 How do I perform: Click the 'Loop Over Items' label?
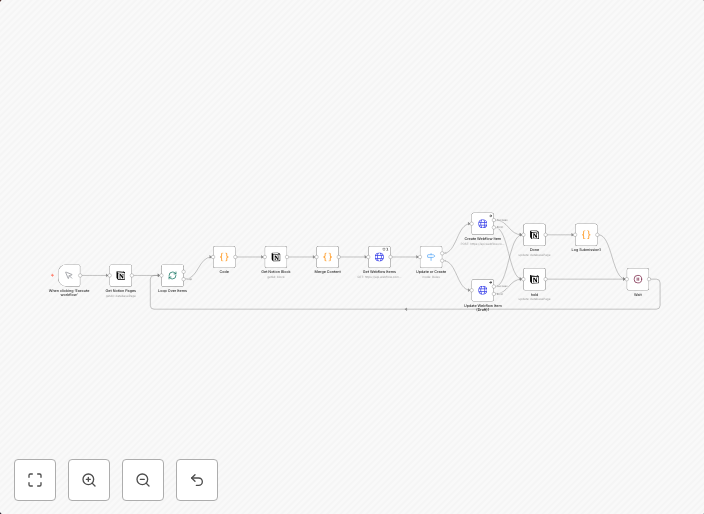tap(172, 291)
